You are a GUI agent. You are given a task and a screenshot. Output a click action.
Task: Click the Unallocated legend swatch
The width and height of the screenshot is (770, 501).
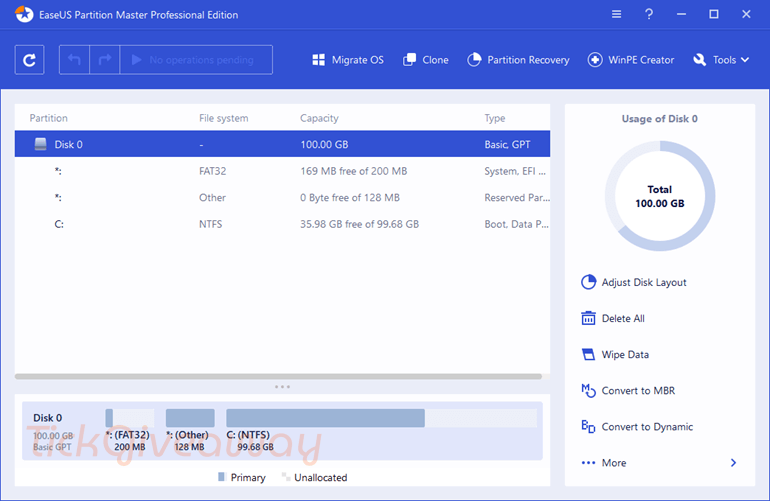pos(285,476)
